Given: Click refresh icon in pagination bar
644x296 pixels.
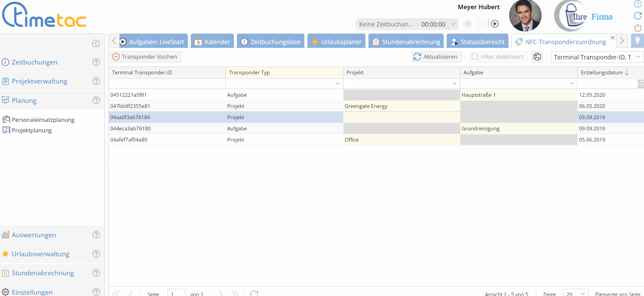Looking at the screenshot, I should pos(254,293).
